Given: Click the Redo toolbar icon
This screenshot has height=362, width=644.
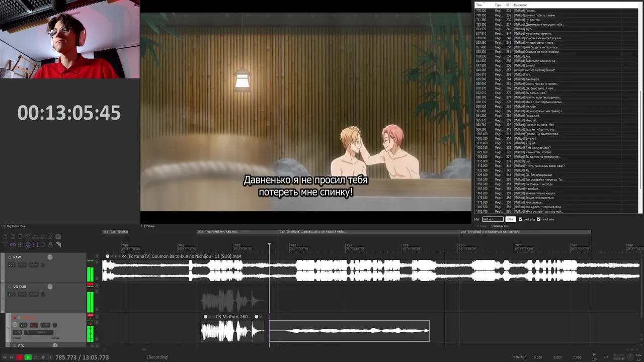Looking at the screenshot, I should click(43, 237).
